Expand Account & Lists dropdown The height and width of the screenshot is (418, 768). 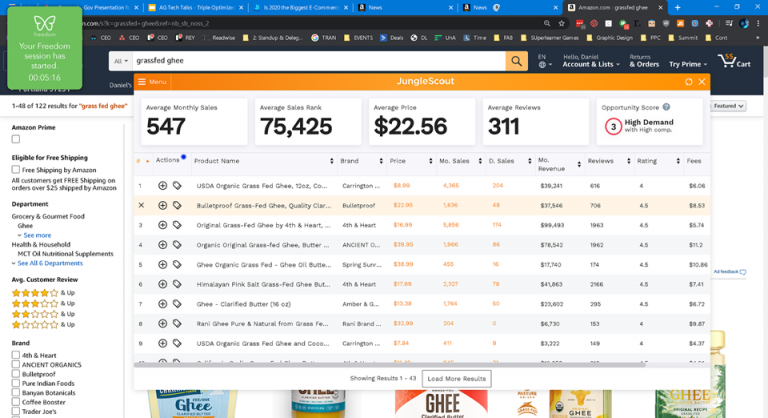[591, 61]
